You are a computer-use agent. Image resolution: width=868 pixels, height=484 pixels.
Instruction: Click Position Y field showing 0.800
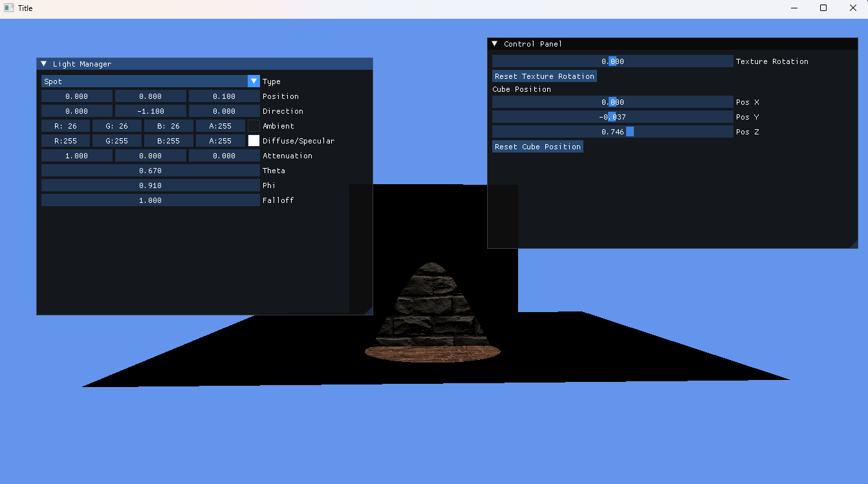click(151, 96)
